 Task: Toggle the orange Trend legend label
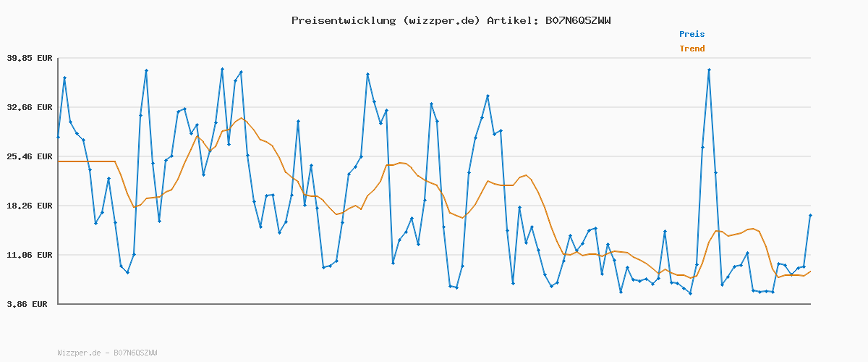[692, 49]
